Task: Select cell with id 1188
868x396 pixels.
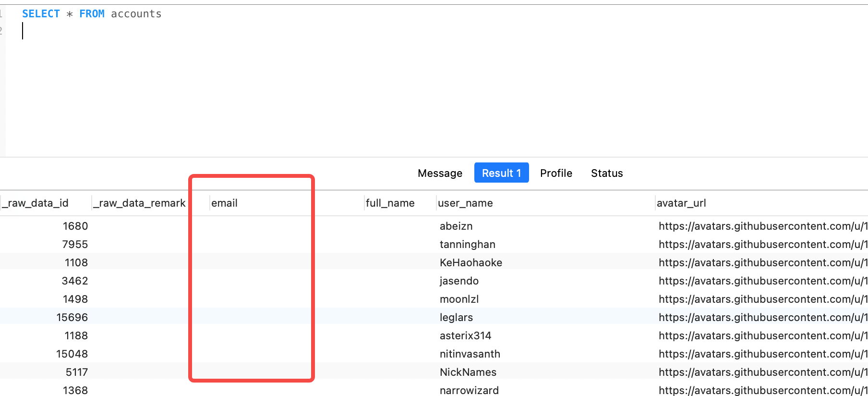Action: tap(76, 335)
